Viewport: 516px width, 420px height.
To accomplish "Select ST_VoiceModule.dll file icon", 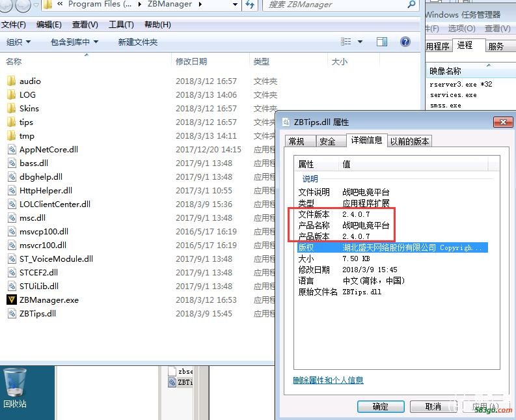I will [x=12, y=259].
